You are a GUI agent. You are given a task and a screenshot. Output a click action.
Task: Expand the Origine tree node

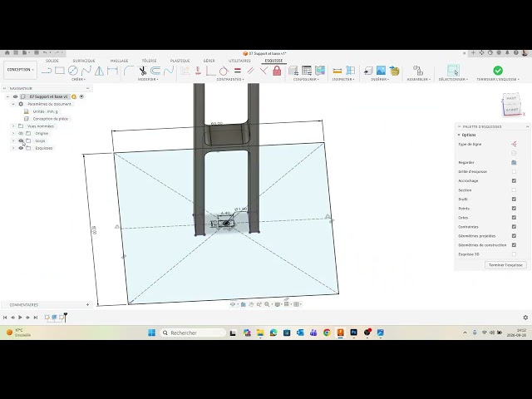pos(13,133)
